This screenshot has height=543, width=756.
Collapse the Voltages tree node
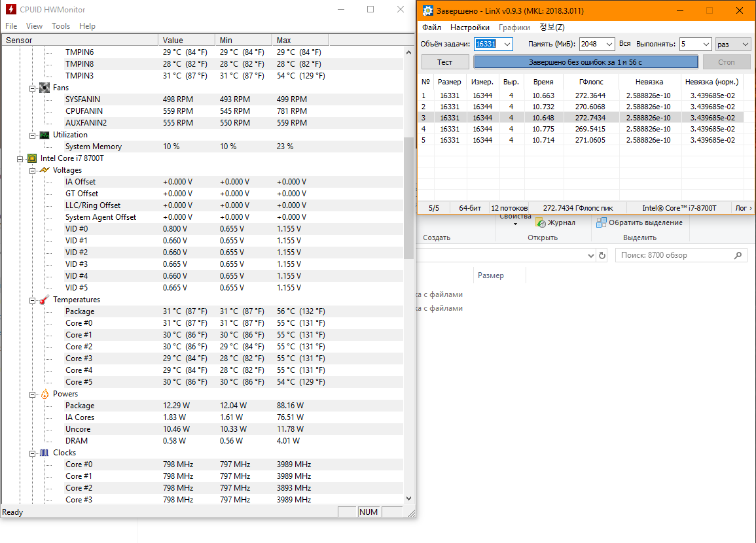click(33, 170)
